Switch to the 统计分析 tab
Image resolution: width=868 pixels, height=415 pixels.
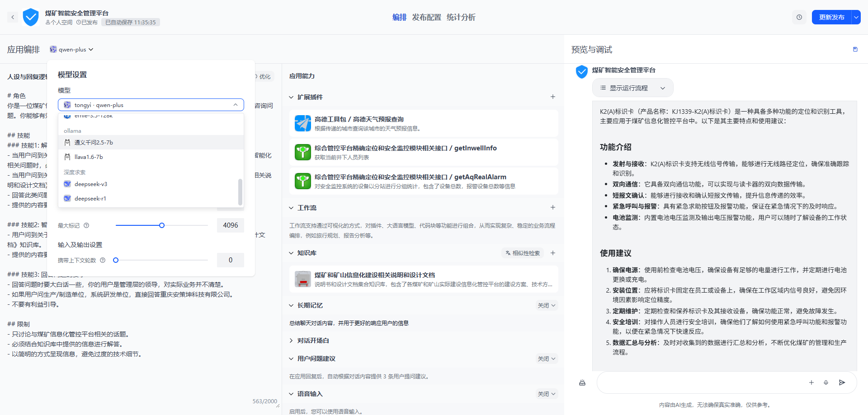point(461,17)
